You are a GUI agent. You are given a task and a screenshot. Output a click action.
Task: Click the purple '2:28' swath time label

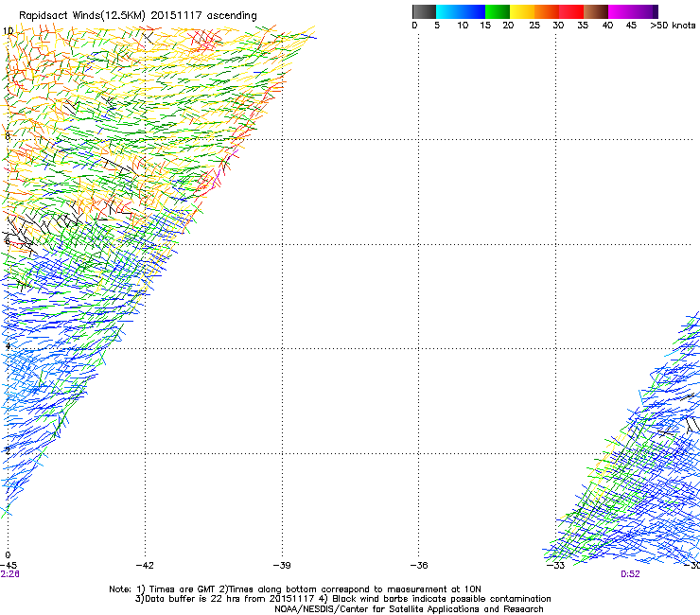point(9,574)
